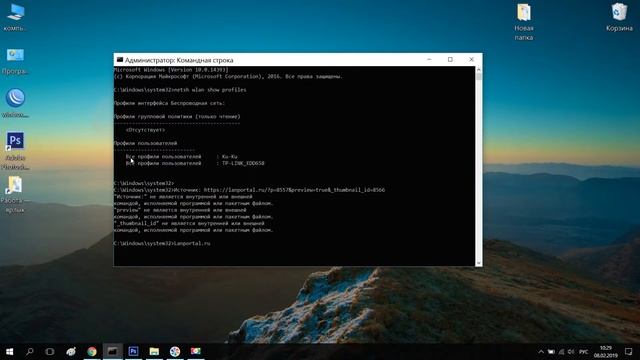Open the red camera recorder taskbar app
The height and width of the screenshot is (360, 640).
196,351
